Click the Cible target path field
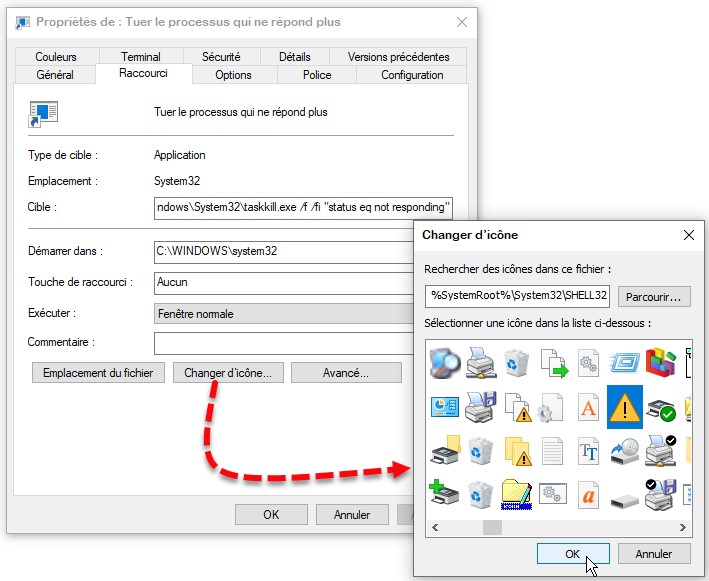 pos(303,208)
